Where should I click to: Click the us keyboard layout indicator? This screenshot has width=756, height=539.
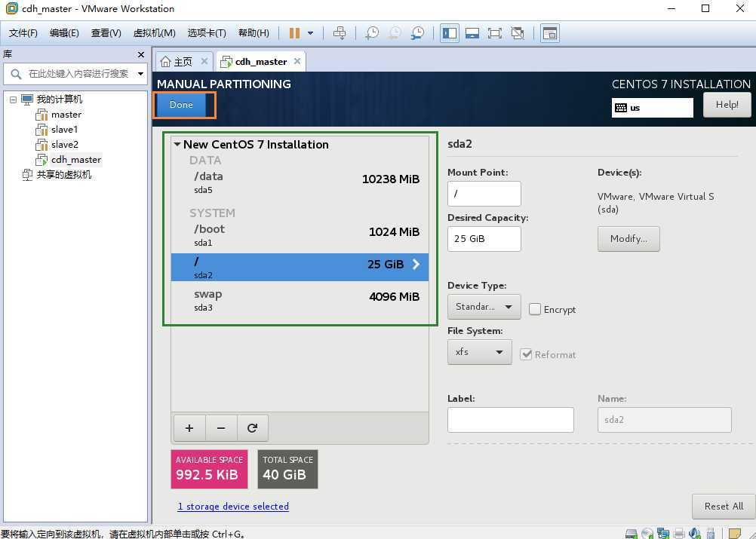[653, 108]
